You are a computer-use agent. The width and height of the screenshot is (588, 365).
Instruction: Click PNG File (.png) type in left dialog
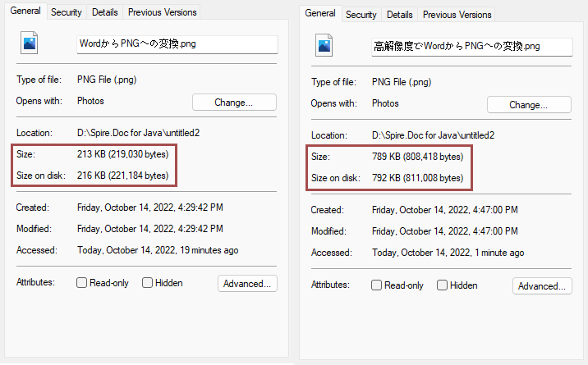pos(107,80)
